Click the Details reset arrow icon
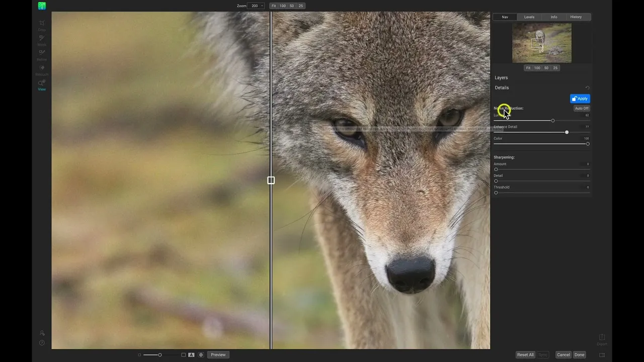The height and width of the screenshot is (362, 644). (587, 87)
